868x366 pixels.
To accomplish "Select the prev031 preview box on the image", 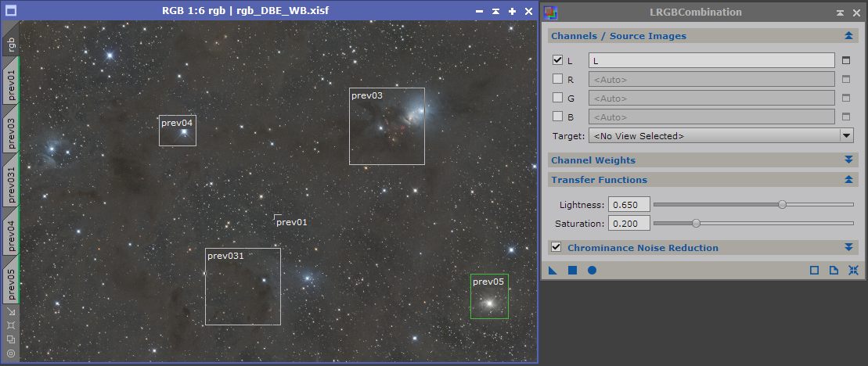I will 243,286.
